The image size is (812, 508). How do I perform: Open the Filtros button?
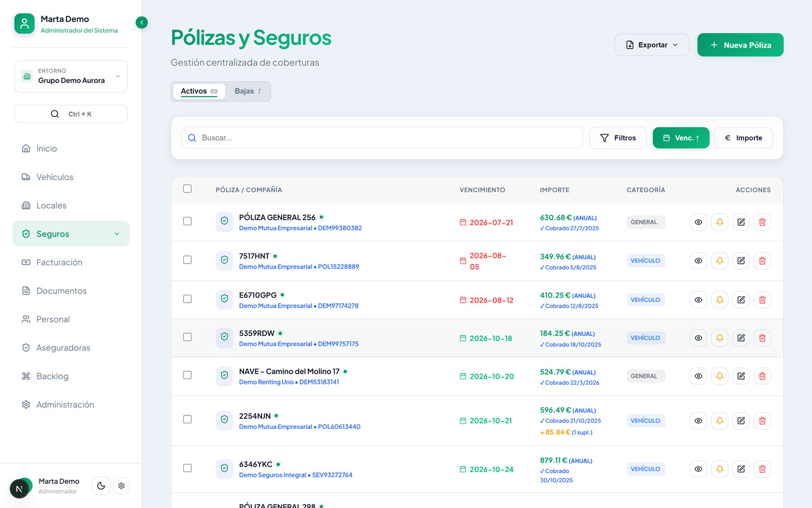click(618, 138)
